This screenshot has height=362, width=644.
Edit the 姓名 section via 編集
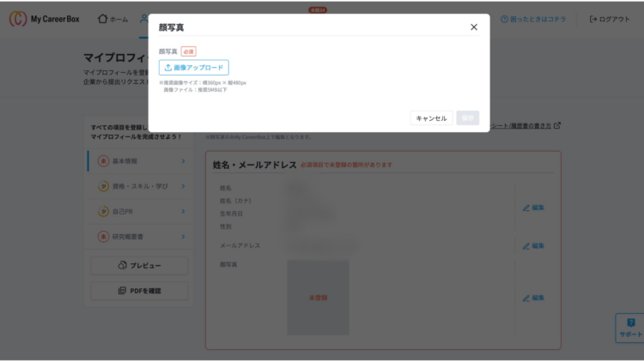click(x=533, y=208)
